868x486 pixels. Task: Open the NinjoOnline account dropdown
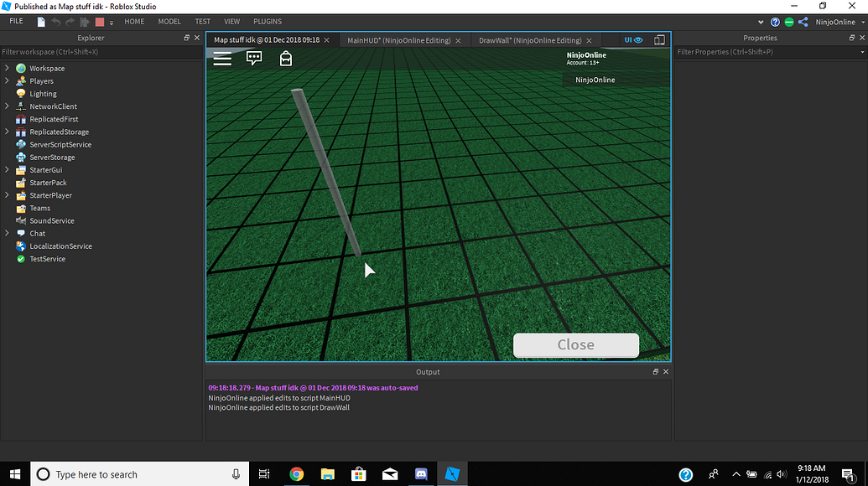(839, 22)
